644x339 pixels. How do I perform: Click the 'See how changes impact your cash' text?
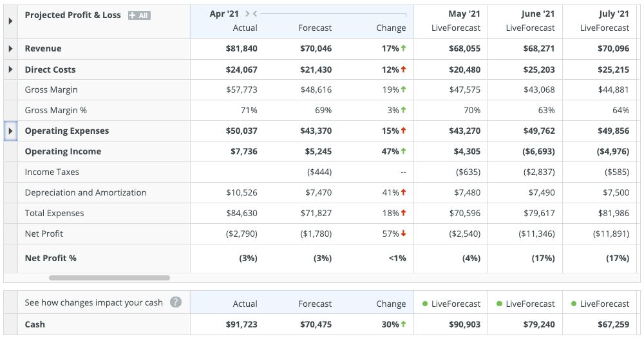[93, 302]
